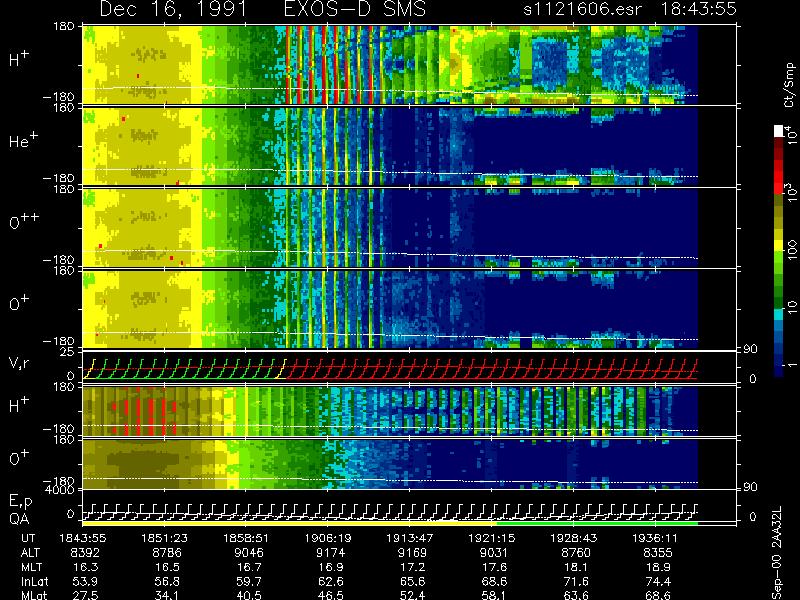
Task: Click the colorbar '100' tick label
Action: (792, 249)
